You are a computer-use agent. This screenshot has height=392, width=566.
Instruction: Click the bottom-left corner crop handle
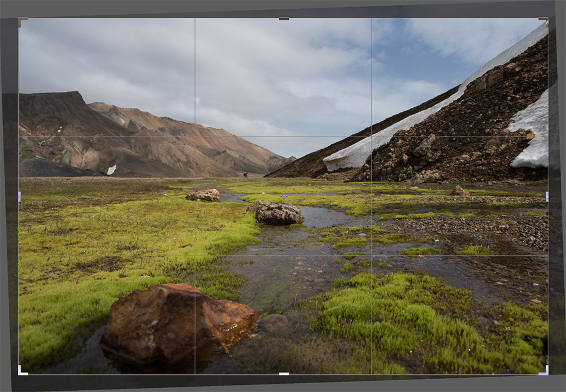22,371
